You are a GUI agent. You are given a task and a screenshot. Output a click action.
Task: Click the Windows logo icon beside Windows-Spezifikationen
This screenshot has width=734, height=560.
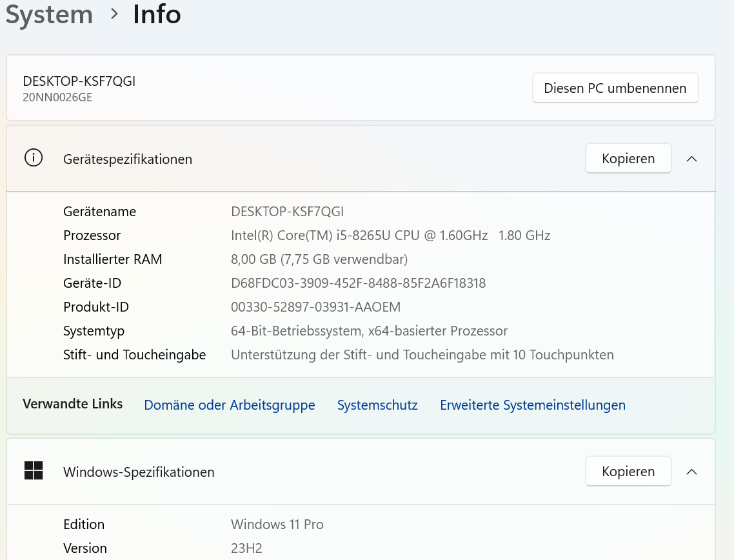[34, 470]
